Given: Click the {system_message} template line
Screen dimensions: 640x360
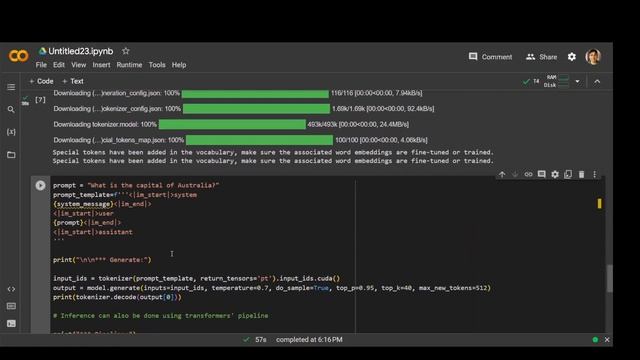Looking at the screenshot, I should pyautogui.click(x=102, y=204).
